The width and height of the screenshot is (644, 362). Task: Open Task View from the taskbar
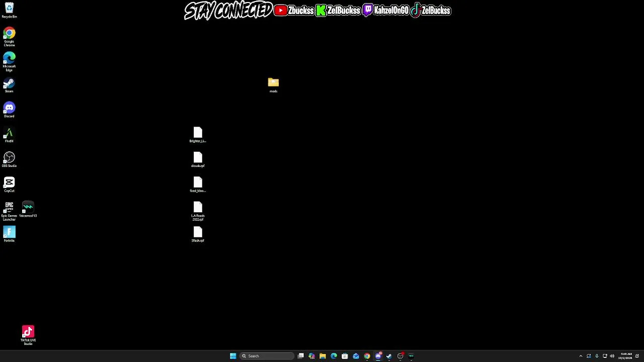[x=301, y=356]
